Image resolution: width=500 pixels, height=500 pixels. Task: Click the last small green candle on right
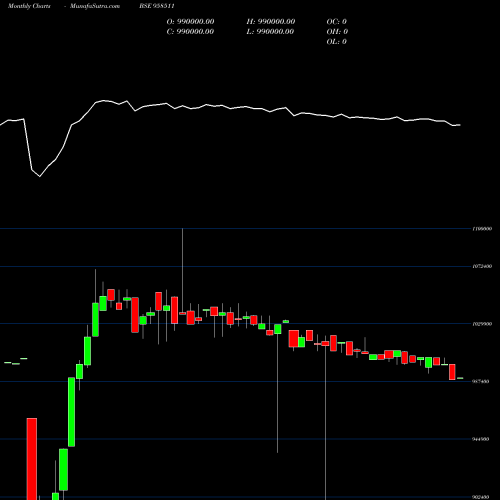[x=460, y=378]
